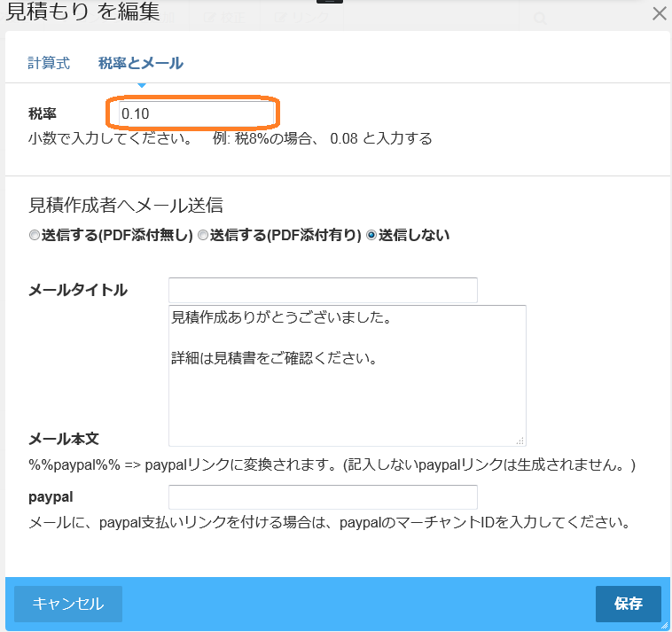This screenshot has height=632, width=672.
Task: Choose 送信する(PDF添付有り) radio option
Action: click(203, 236)
